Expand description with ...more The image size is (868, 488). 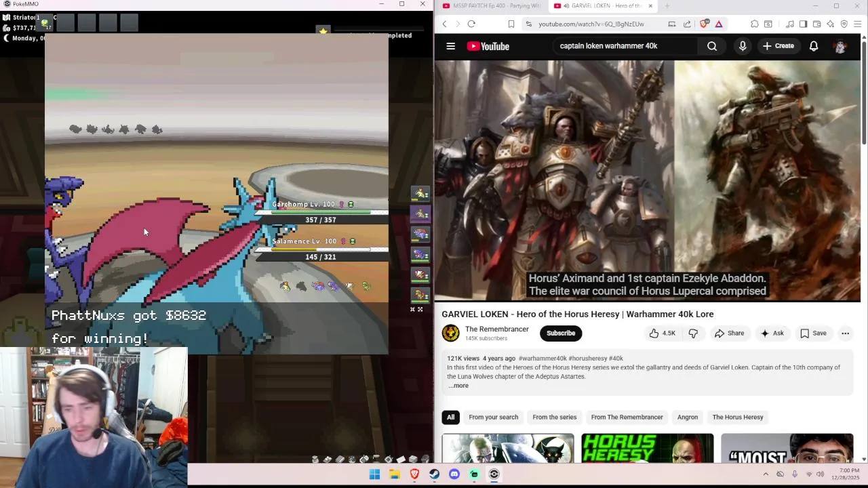[x=458, y=386]
